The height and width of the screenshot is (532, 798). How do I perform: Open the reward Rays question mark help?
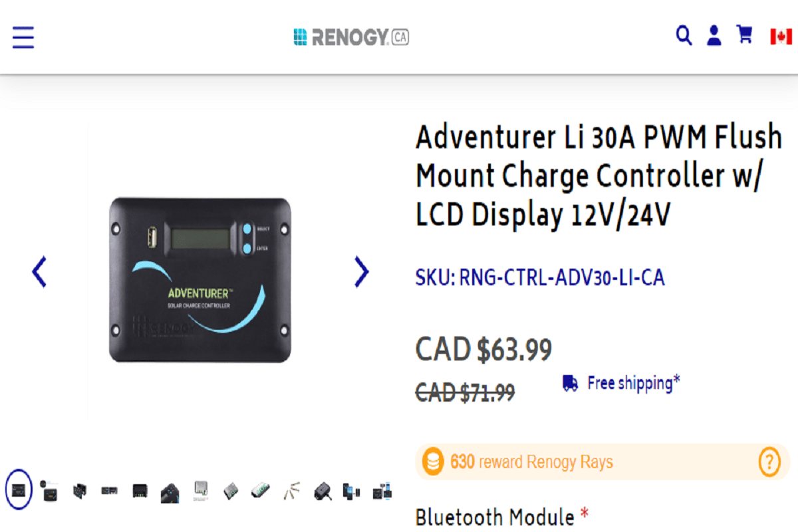point(769,461)
